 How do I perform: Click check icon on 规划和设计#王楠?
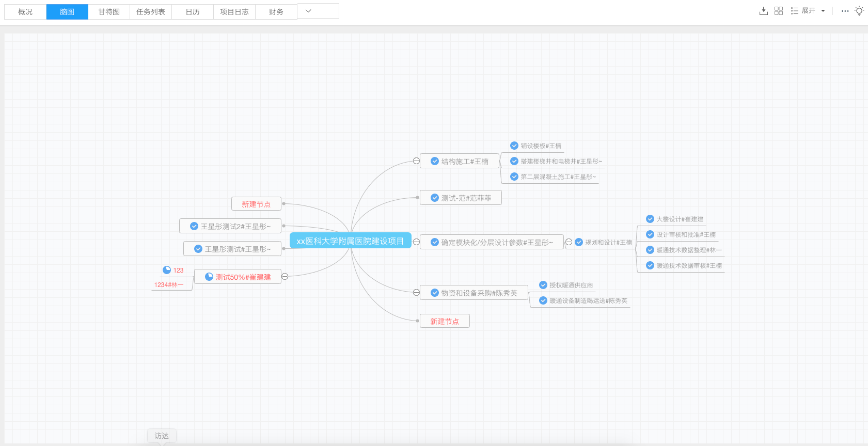point(579,242)
